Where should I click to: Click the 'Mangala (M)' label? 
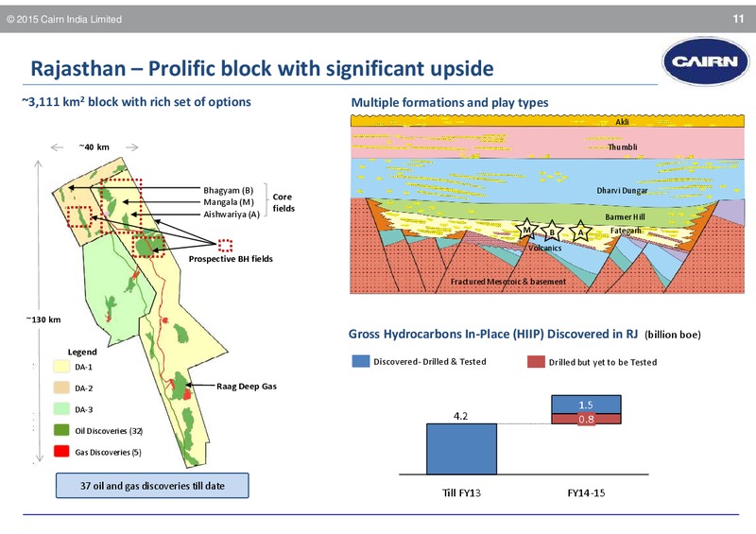point(229,202)
